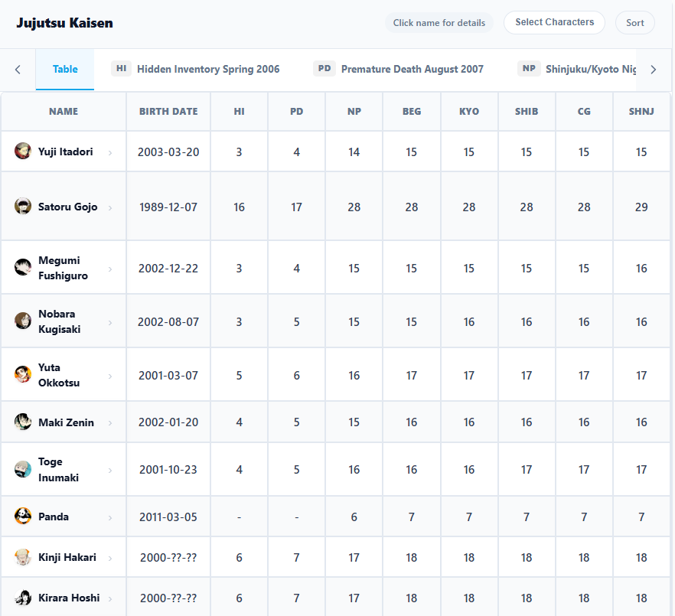Click the BEG column header

412,112
